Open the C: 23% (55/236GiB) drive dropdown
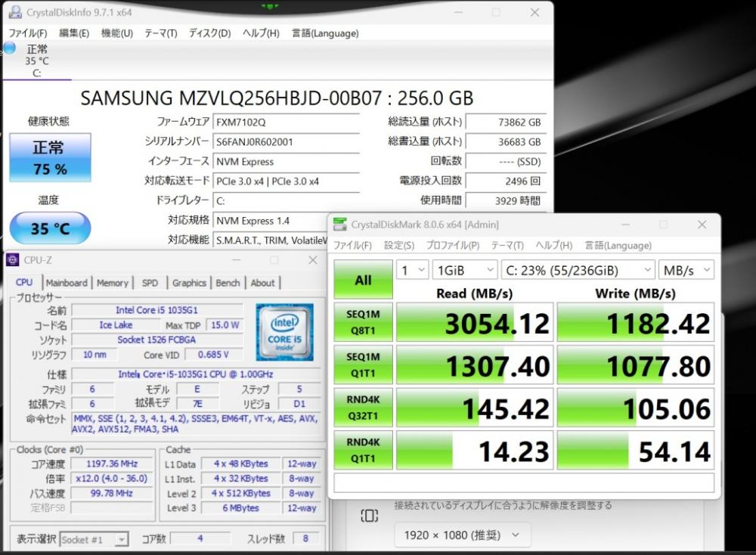Screen dimensions: 756x555 pos(578,271)
